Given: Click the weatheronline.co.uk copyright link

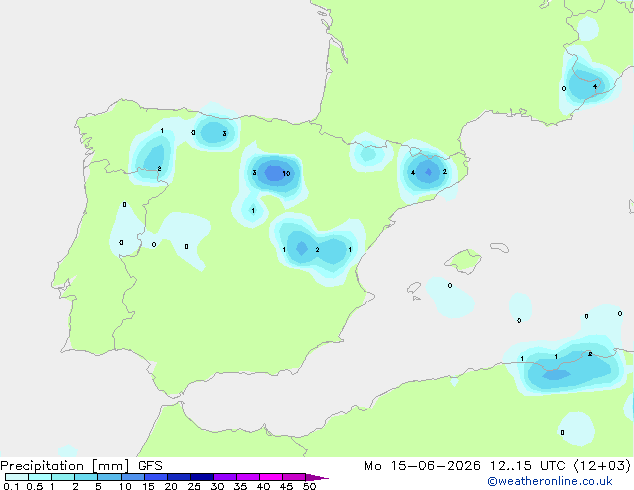Looking at the screenshot, I should [549, 481].
